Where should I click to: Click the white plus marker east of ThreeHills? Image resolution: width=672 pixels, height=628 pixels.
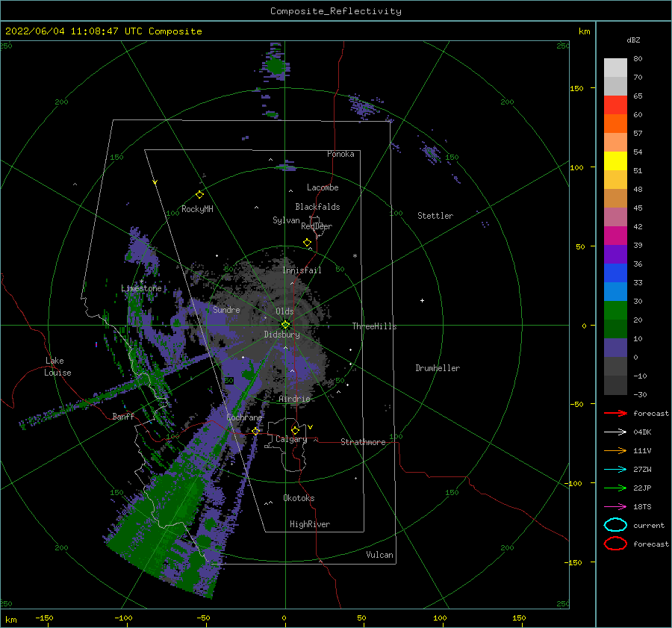(x=422, y=300)
